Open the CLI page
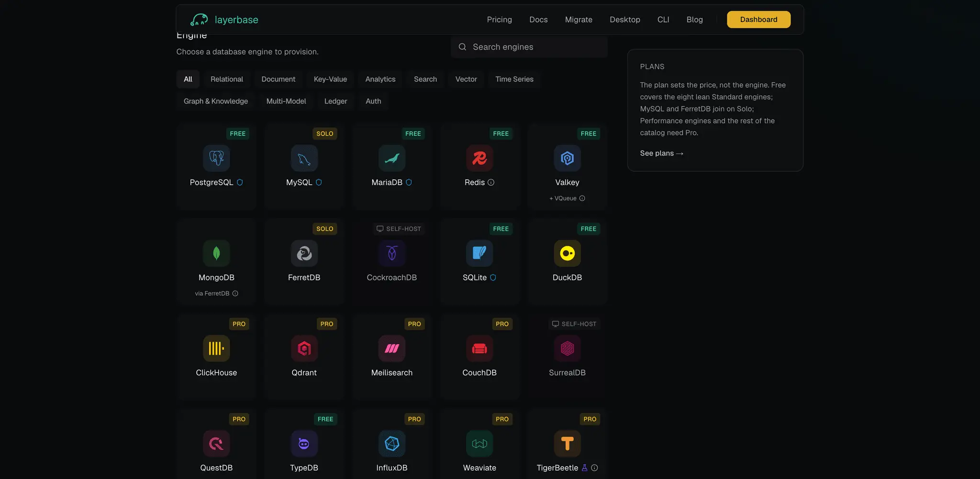 pos(663,20)
